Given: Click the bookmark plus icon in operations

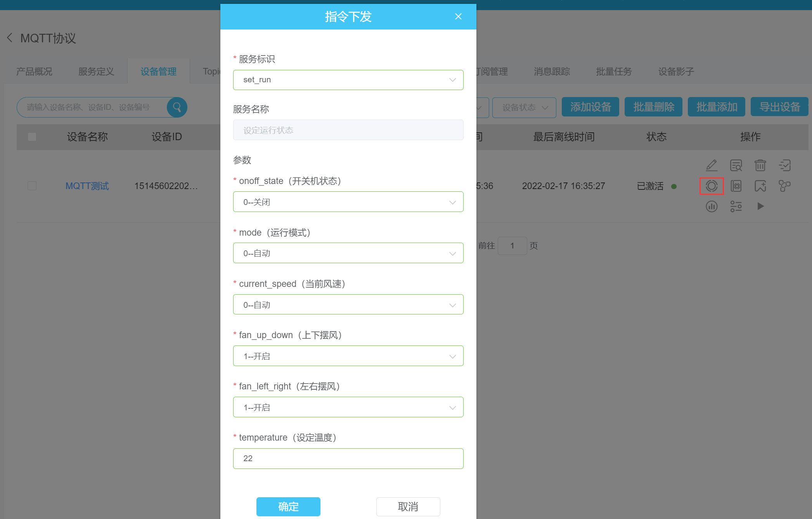Looking at the screenshot, I should coord(760,186).
